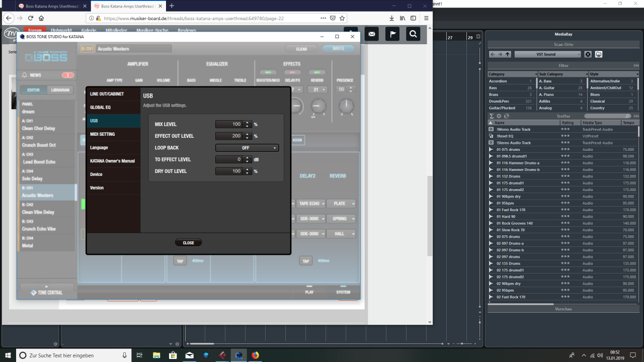Select USB in the system settings list
The height and width of the screenshot is (362, 644).
[x=114, y=121]
